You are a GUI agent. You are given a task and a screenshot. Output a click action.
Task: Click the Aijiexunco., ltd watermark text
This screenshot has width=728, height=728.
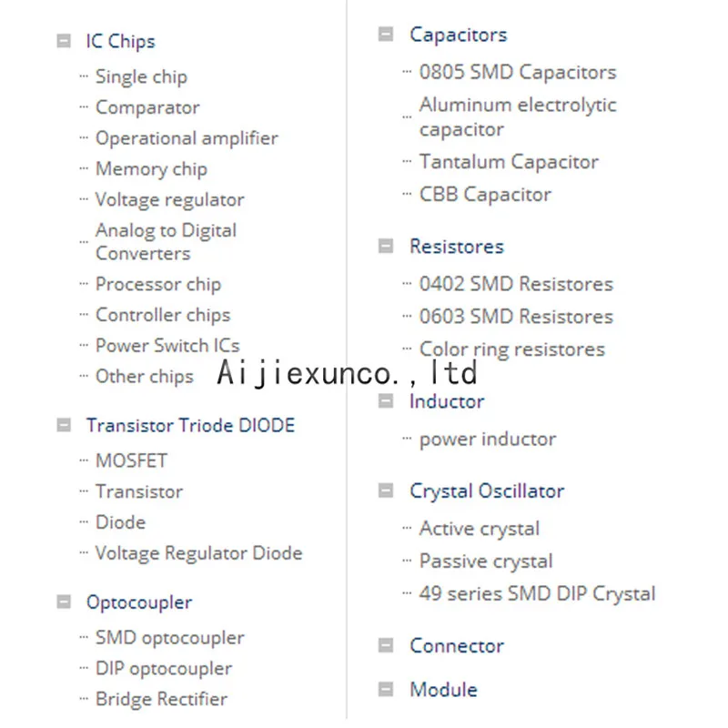point(349,373)
